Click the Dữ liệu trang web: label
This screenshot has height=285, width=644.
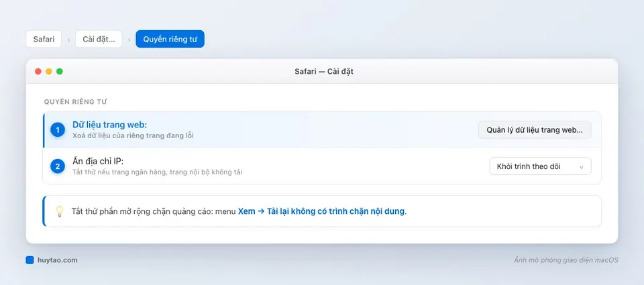109,125
